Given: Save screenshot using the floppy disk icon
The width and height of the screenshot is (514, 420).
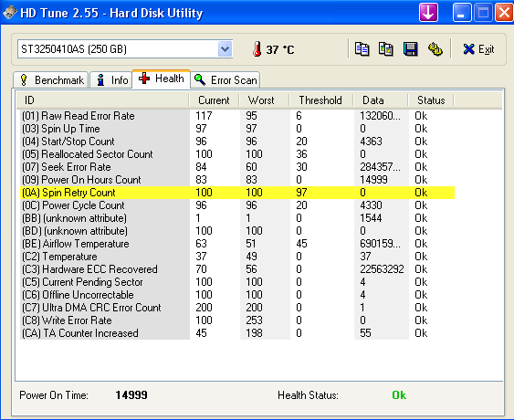Looking at the screenshot, I should click(411, 49).
